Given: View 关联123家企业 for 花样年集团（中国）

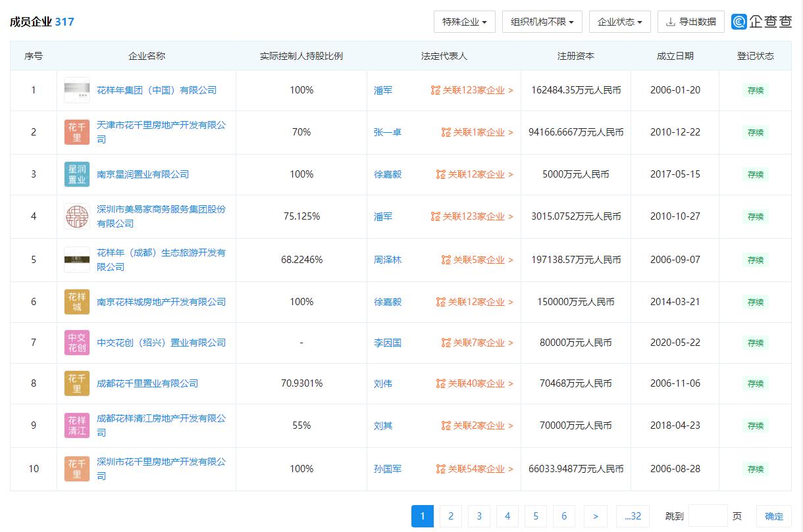Looking at the screenshot, I should click(472, 90).
